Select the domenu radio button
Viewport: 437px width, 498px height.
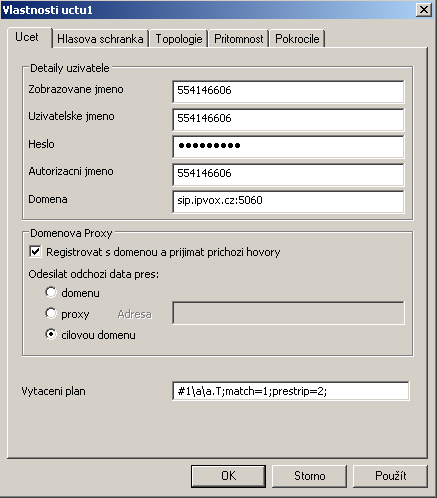51,292
